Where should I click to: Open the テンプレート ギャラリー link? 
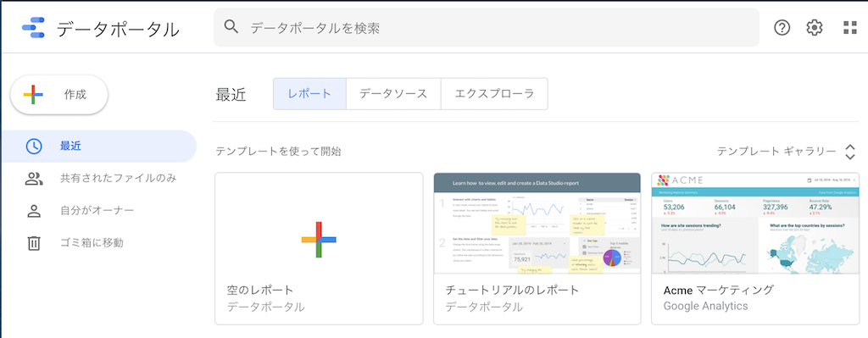coord(776,152)
